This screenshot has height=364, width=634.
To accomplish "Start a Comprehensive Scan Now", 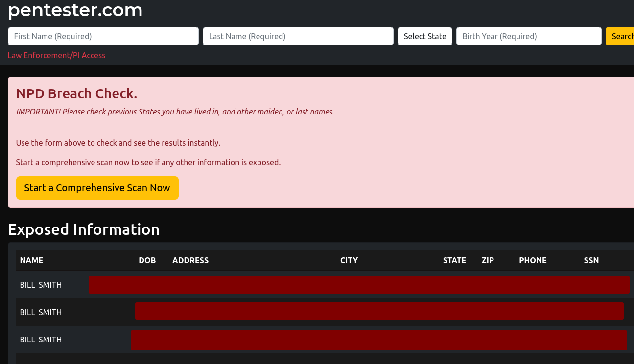I will coord(97,188).
